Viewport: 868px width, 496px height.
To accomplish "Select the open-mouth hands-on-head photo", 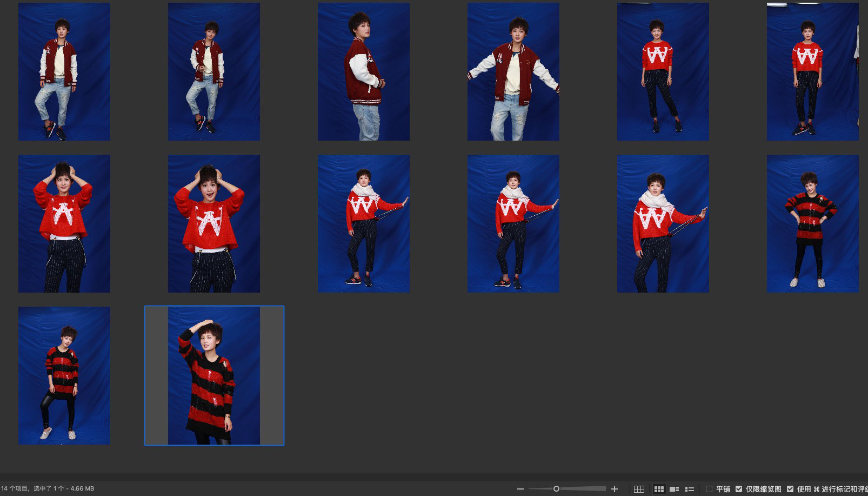I will 213,223.
